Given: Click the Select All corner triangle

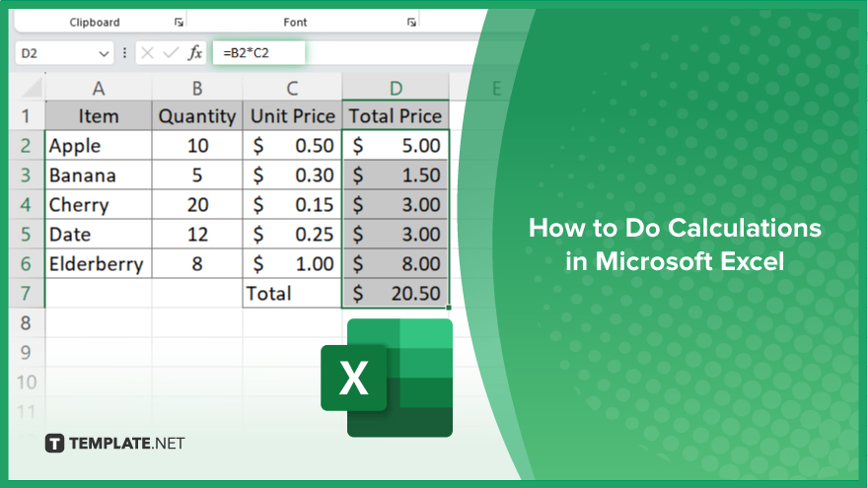Looking at the screenshot, I should click(x=32, y=88).
